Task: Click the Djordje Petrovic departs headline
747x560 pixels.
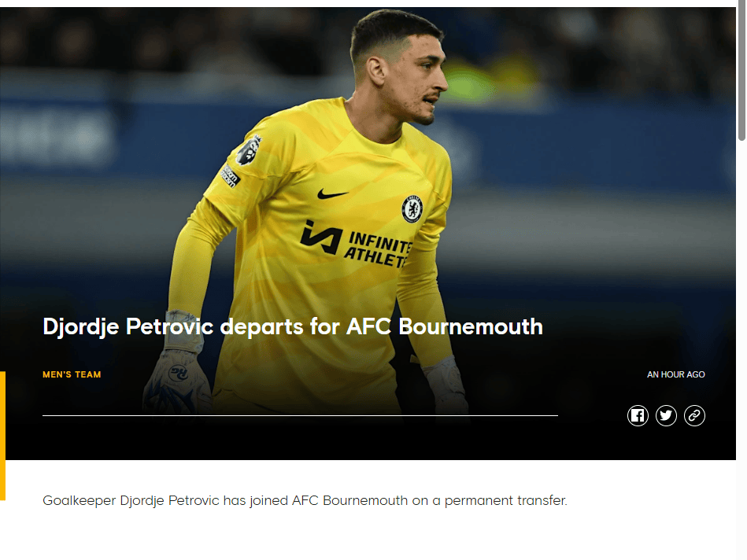Action: [x=293, y=326]
